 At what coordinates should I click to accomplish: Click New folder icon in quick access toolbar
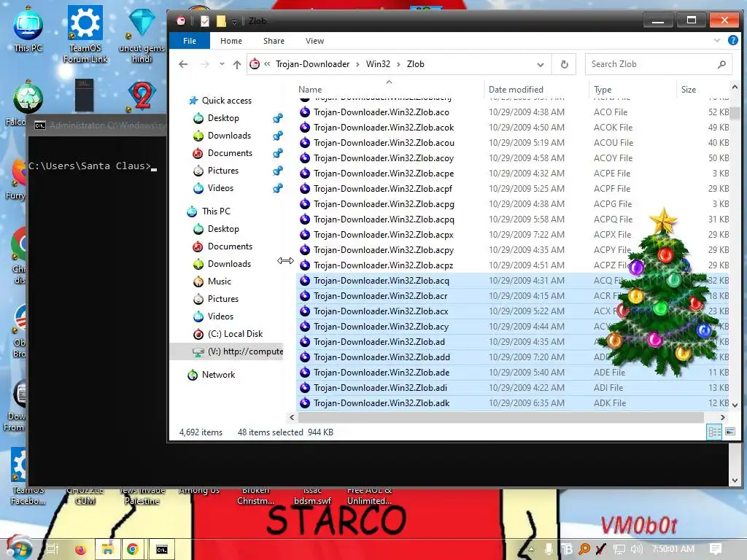coord(221,21)
